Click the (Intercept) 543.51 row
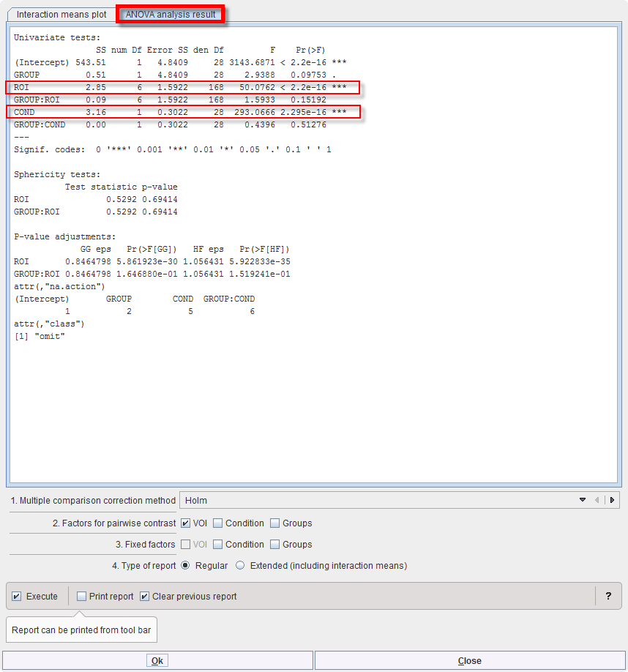Screen dimensions: 628x672 (180, 62)
